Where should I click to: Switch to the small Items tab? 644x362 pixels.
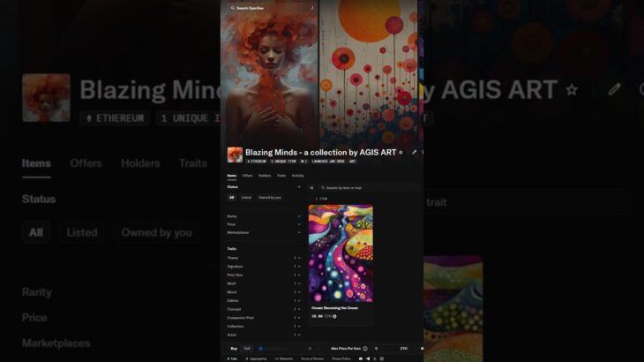[232, 176]
